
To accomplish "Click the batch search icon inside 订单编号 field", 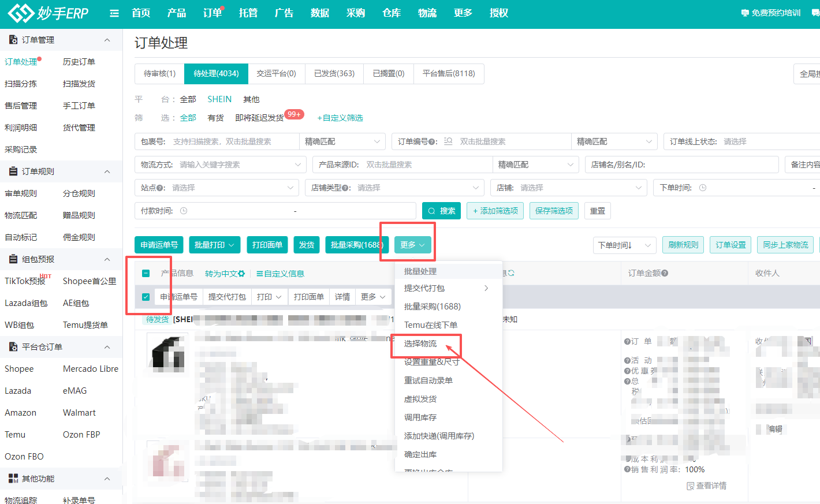I will click(448, 141).
